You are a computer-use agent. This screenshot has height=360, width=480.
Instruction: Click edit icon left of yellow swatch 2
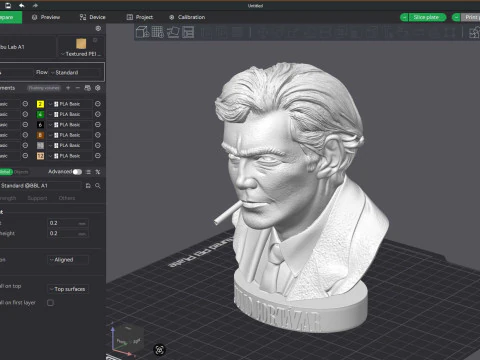click(25, 104)
